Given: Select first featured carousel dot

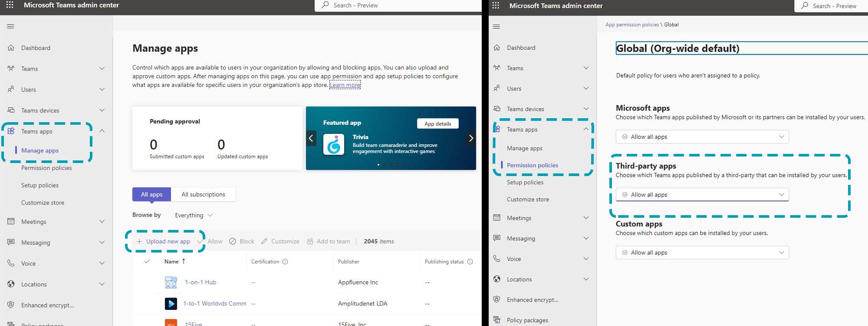Looking at the screenshot, I should click(x=378, y=165).
